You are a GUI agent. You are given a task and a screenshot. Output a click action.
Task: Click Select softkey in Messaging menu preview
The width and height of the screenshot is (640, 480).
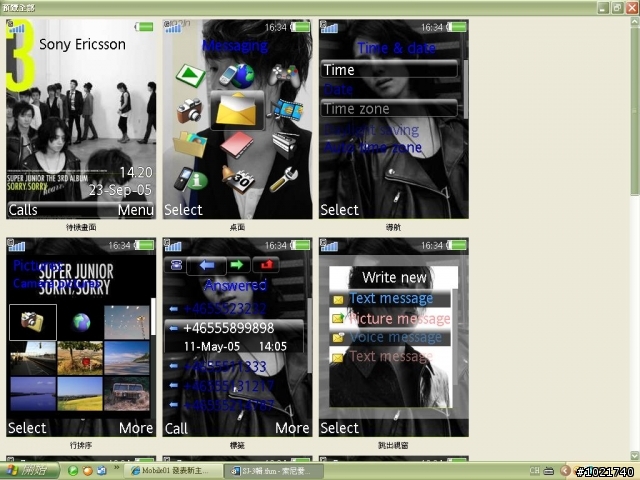pos(183,210)
